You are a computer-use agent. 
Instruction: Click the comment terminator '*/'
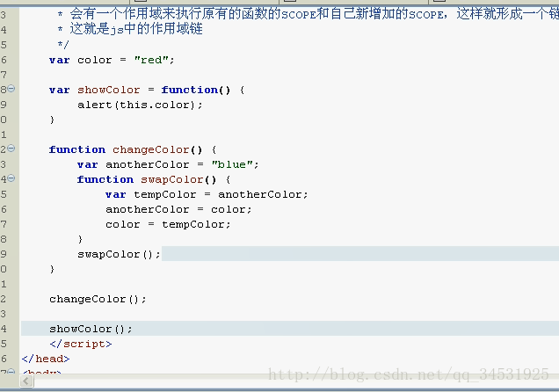click(63, 45)
